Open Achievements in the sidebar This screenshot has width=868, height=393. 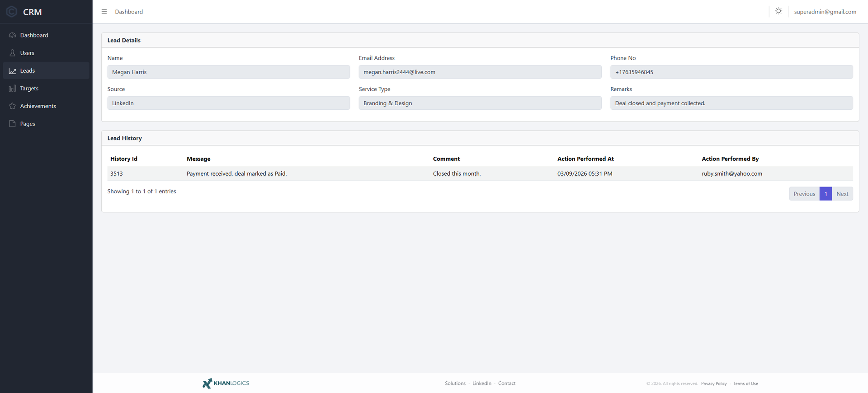tap(46, 106)
